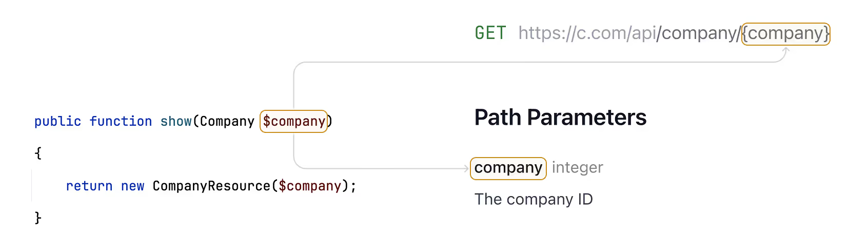This screenshot has width=868, height=252.
Task: Click the Path Parameters heading
Action: tap(560, 118)
